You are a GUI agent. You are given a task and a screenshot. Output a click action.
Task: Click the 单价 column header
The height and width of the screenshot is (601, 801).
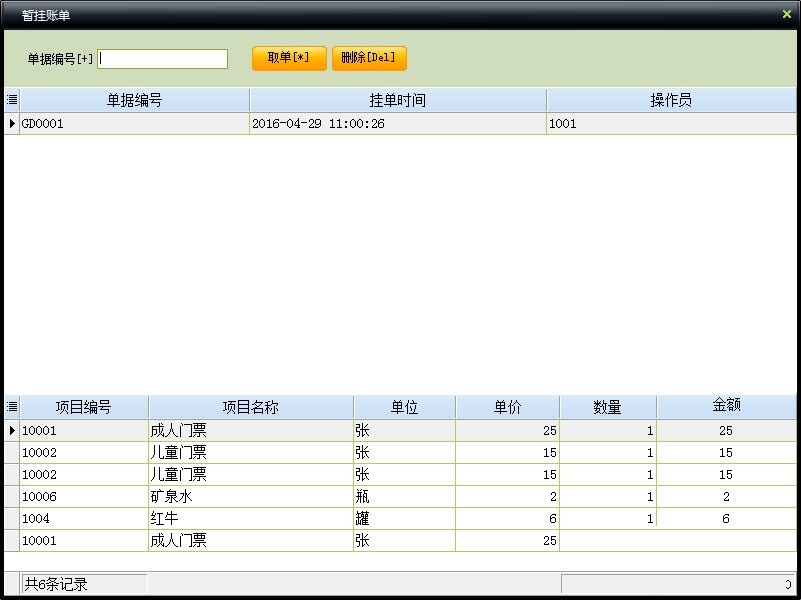pyautogui.click(x=509, y=406)
